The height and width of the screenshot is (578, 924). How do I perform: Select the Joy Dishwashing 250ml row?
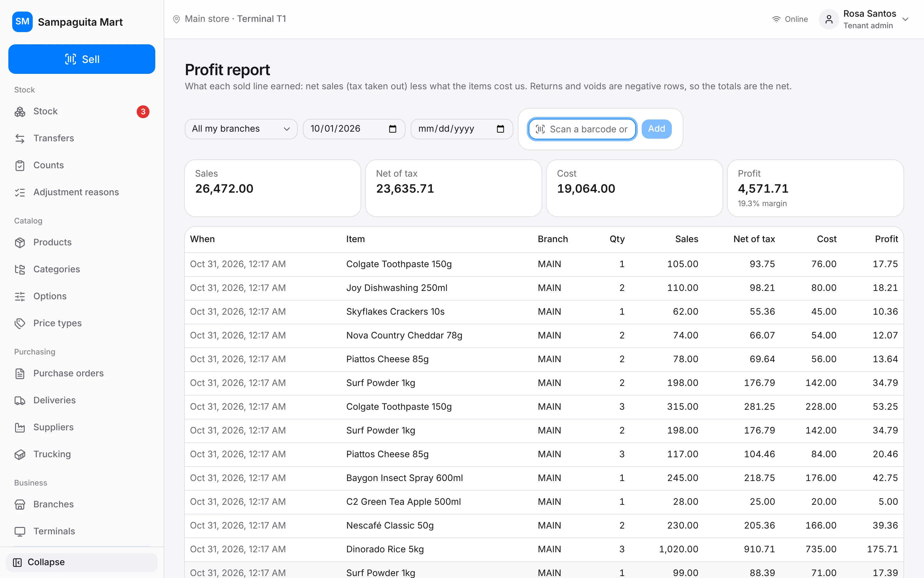pyautogui.click(x=544, y=288)
